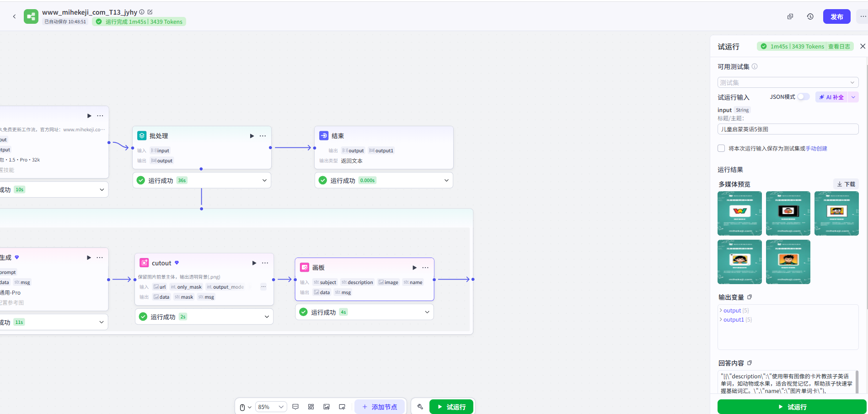Check the save run input as test set box
The image size is (868, 414).
point(721,148)
